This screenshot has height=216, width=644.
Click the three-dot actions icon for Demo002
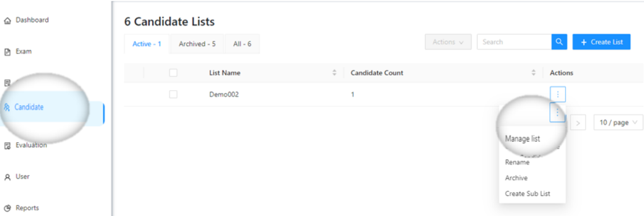coord(558,94)
